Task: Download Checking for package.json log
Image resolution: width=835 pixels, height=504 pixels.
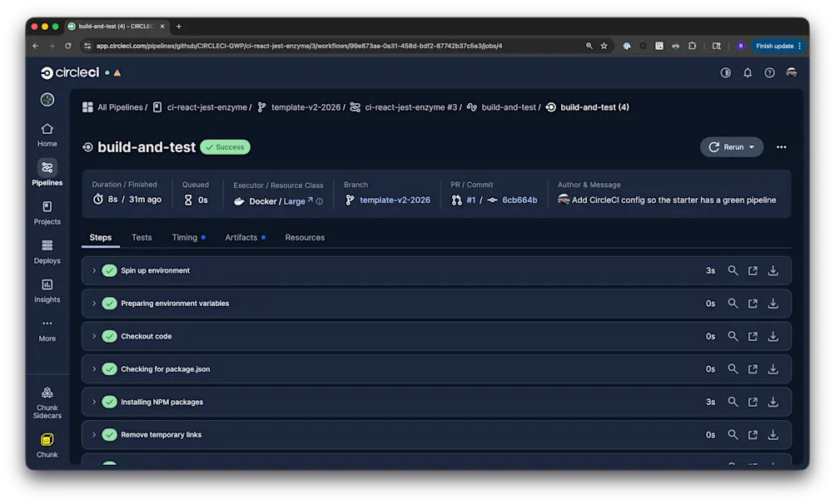Action: (773, 368)
